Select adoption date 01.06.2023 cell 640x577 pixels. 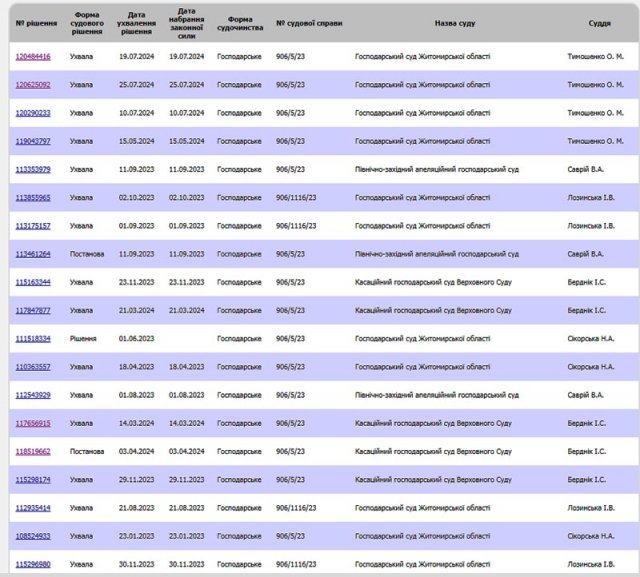(x=136, y=339)
